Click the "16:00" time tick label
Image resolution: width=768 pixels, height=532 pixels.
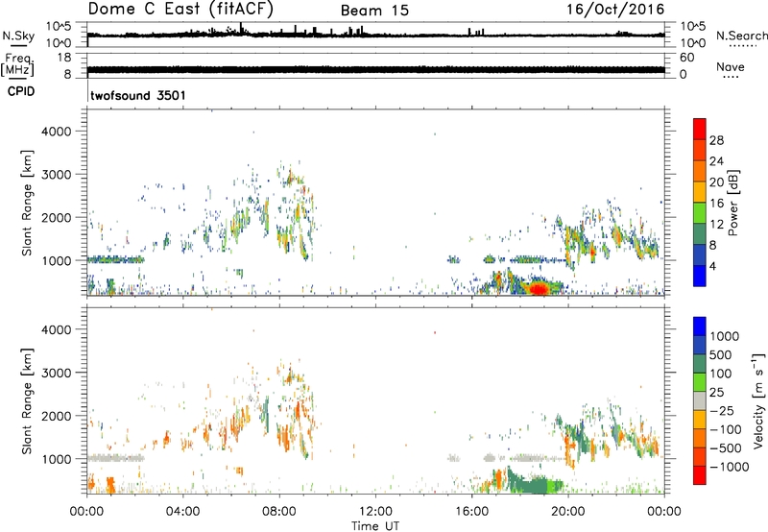coord(471,512)
